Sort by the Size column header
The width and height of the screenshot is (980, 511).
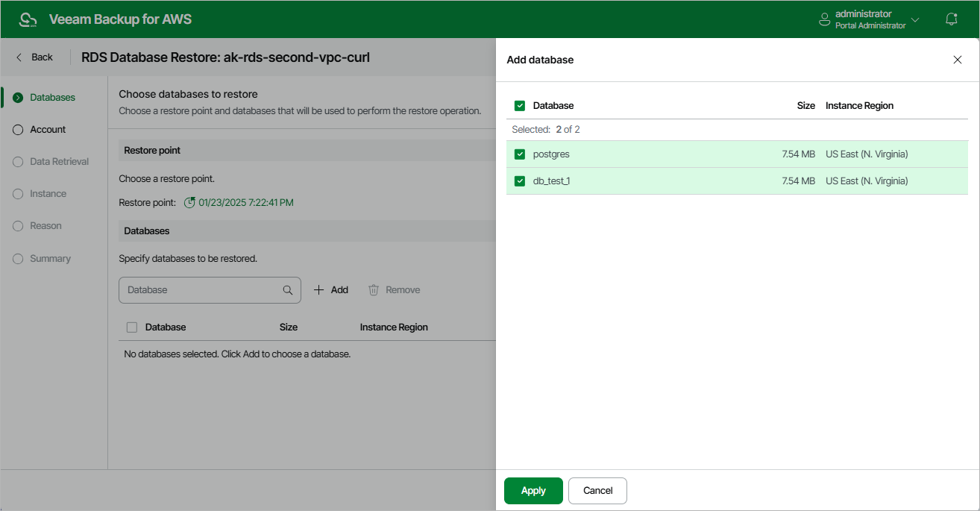point(805,106)
